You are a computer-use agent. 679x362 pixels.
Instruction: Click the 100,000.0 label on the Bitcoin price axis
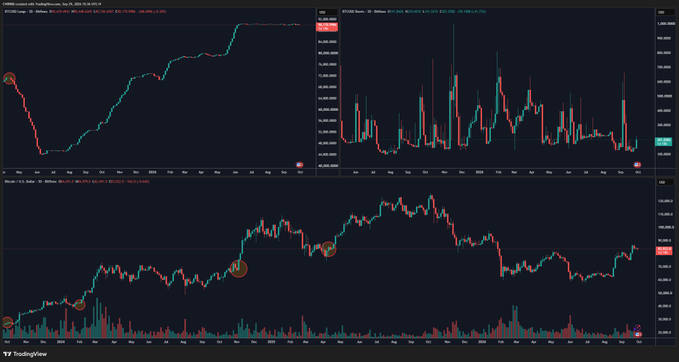tap(665, 227)
